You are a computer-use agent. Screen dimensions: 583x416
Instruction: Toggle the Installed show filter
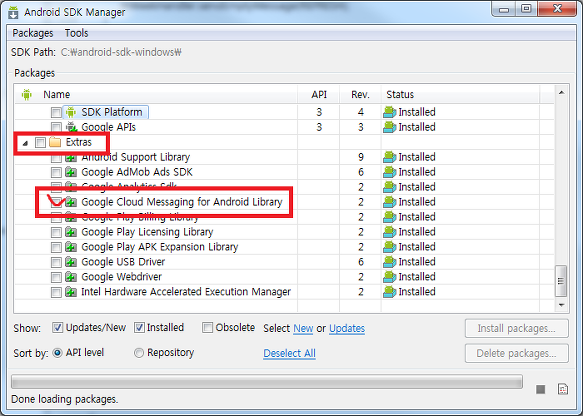(x=139, y=328)
